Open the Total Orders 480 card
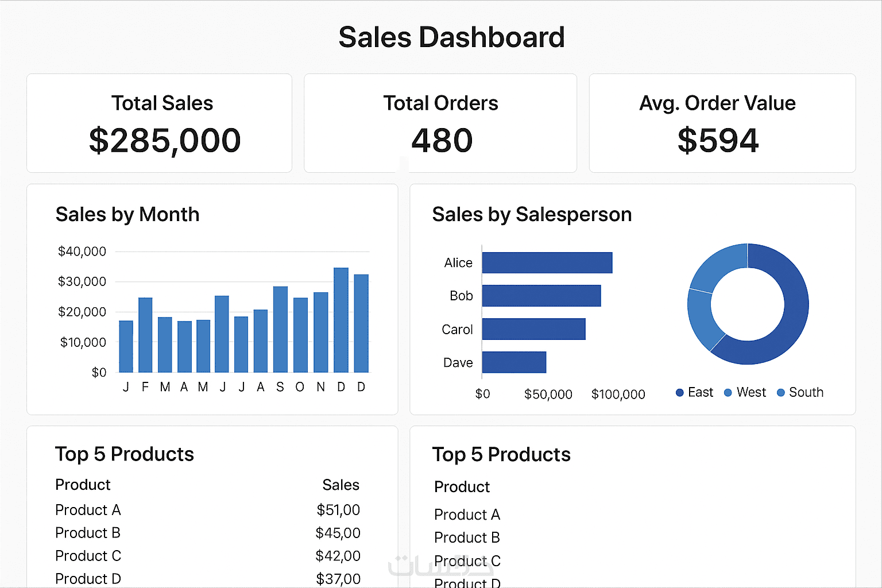The width and height of the screenshot is (882, 588). click(440, 123)
